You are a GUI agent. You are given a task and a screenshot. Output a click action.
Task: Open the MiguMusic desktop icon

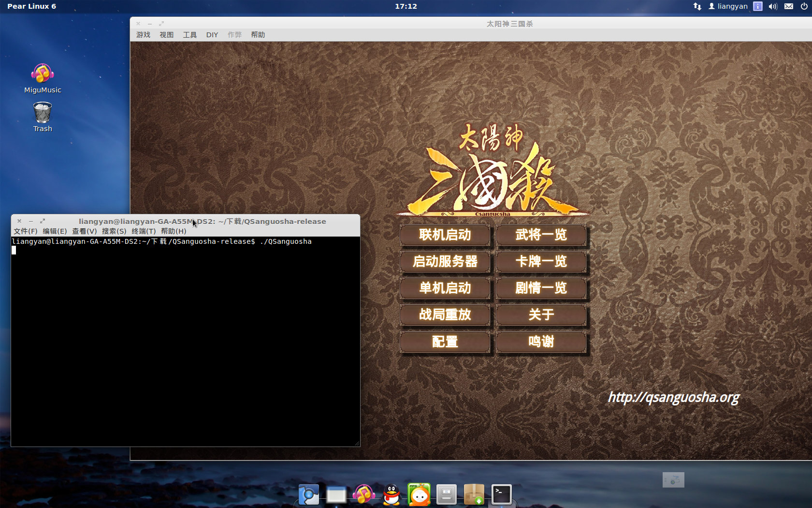pos(43,78)
